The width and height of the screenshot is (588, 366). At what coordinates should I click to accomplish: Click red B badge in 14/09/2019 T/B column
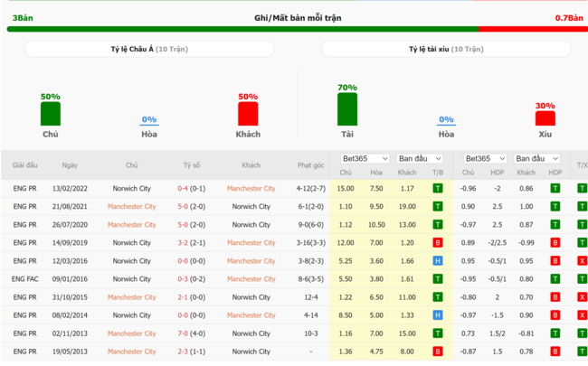pos(438,243)
